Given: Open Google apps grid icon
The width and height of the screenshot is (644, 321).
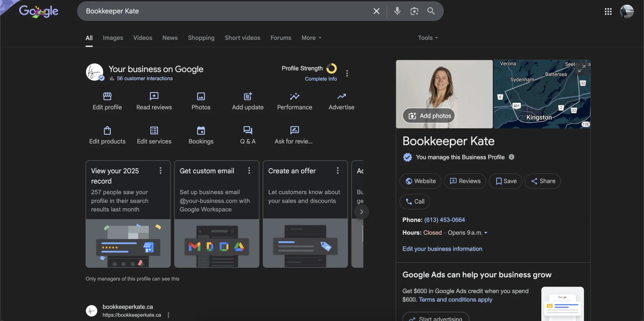Looking at the screenshot, I should 608,11.
